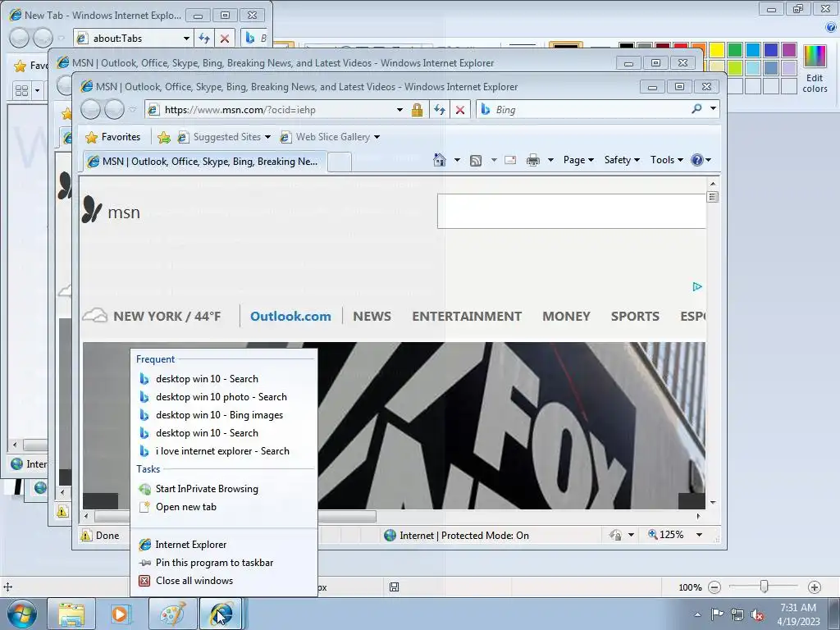840x630 pixels.
Task: Launch Internet Explorer from jump list
Action: (223, 545)
